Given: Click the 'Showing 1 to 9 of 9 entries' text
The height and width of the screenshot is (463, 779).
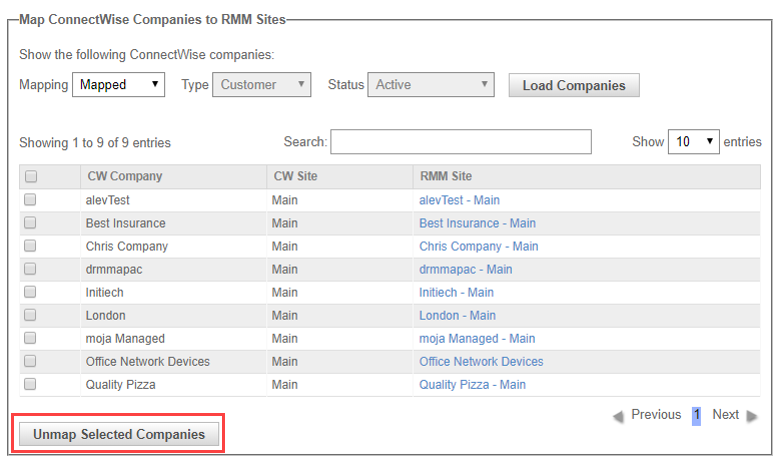Looking at the screenshot, I should pyautogui.click(x=95, y=143).
